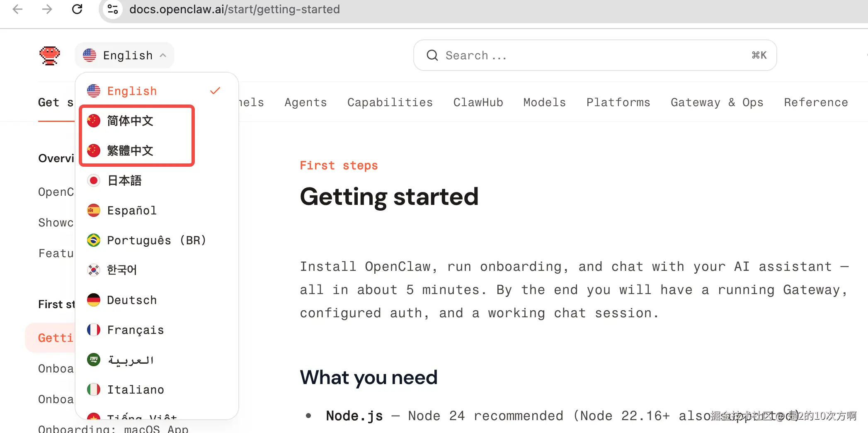Choose 한국어 with the Korean flag
Image resolution: width=868 pixels, height=433 pixels.
(157, 270)
